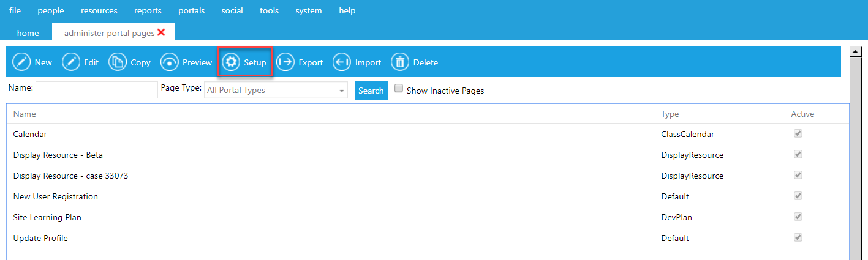This screenshot has width=868, height=260.
Task: Click into the Name search field
Action: pyautogui.click(x=97, y=90)
